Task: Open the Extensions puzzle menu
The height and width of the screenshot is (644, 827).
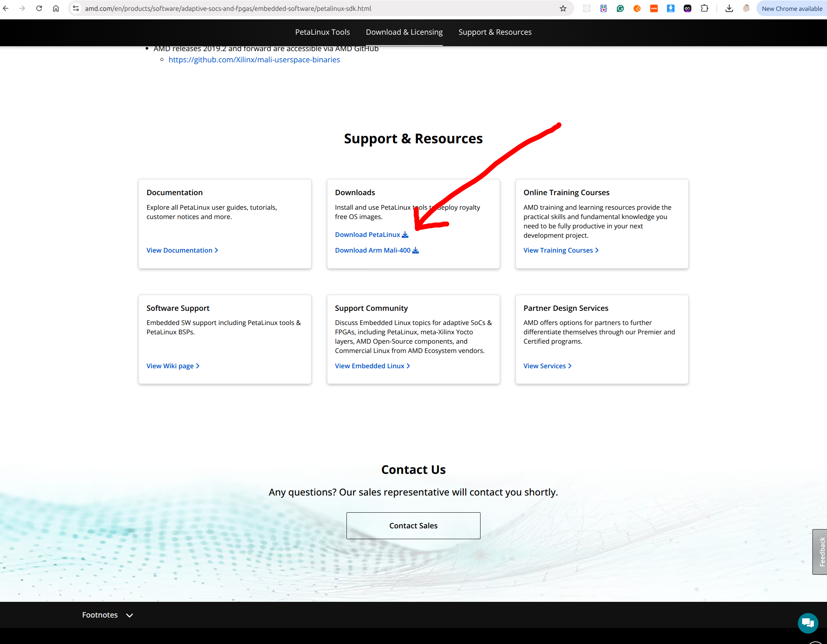Action: pyautogui.click(x=704, y=8)
